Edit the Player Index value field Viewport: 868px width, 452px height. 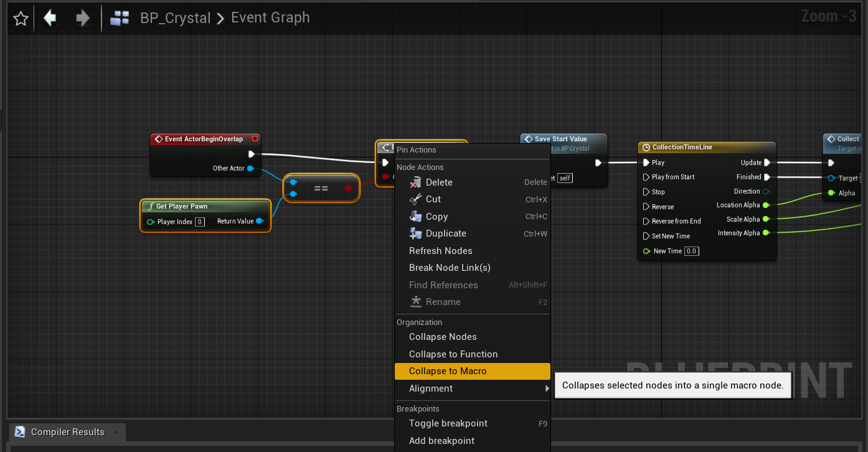[200, 222]
